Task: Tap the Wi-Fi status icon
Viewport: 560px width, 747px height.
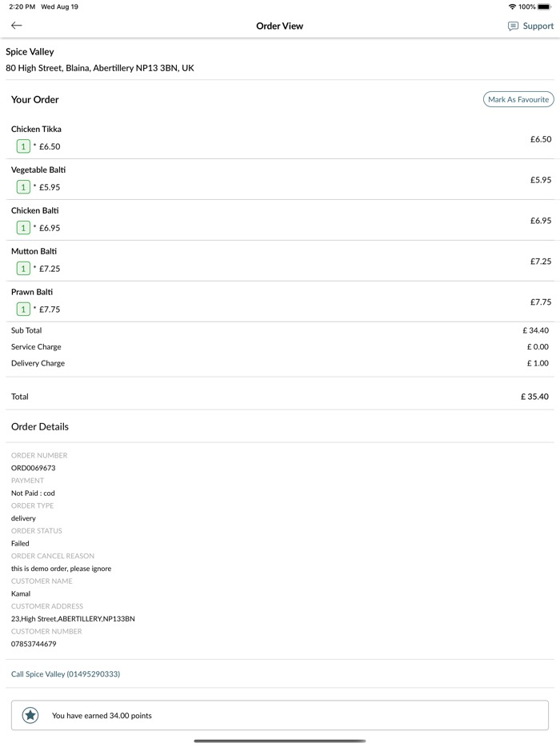Action: pos(512,6)
